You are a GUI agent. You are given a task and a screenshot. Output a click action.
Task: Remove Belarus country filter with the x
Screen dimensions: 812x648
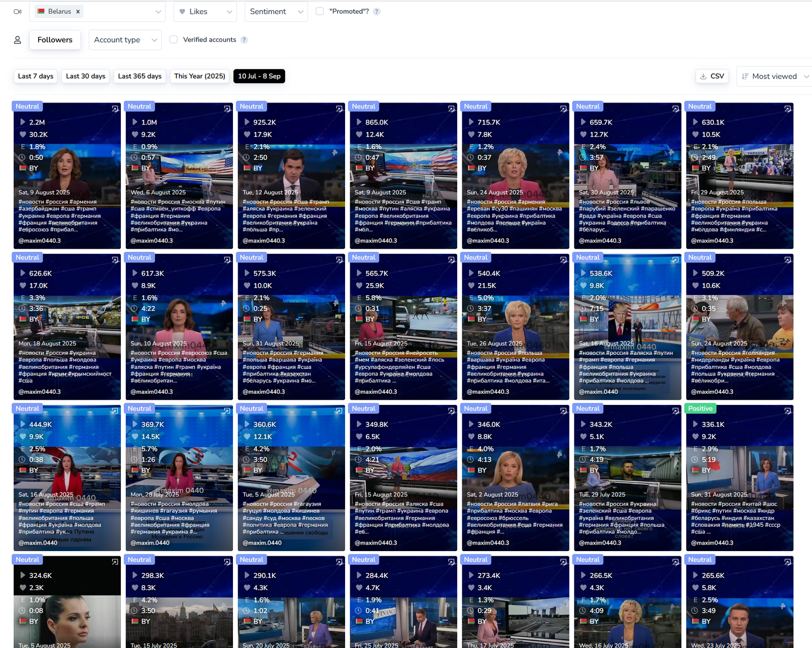[78, 12]
